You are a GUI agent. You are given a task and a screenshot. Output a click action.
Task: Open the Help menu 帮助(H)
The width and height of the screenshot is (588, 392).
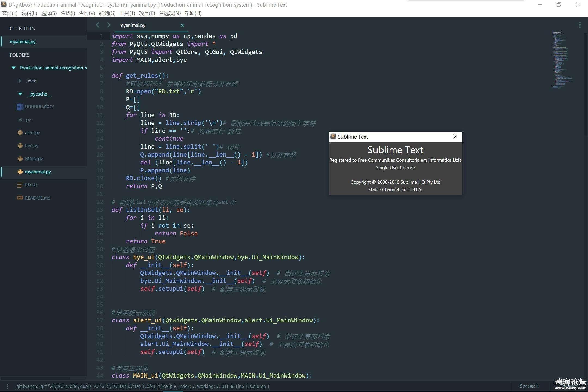(193, 13)
